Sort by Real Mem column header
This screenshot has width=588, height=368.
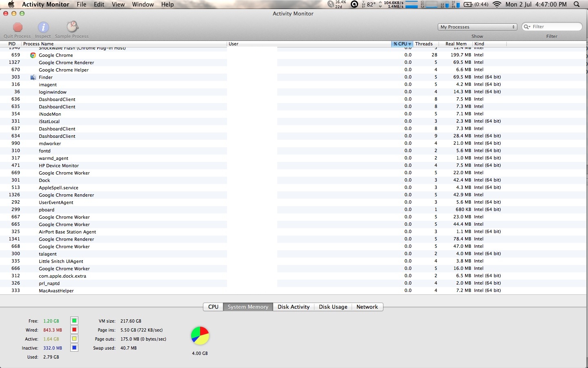pos(456,44)
